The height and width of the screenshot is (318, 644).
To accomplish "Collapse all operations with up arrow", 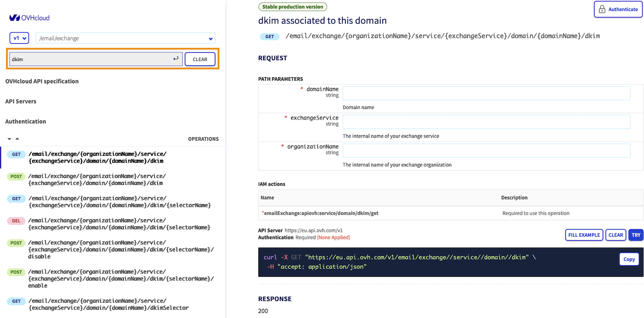I will pos(17,139).
